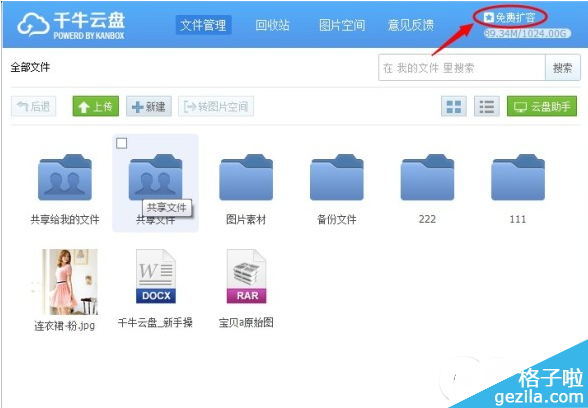Open the 共享给我的文件 folder icon
This screenshot has height=408, width=588.
tap(65, 177)
